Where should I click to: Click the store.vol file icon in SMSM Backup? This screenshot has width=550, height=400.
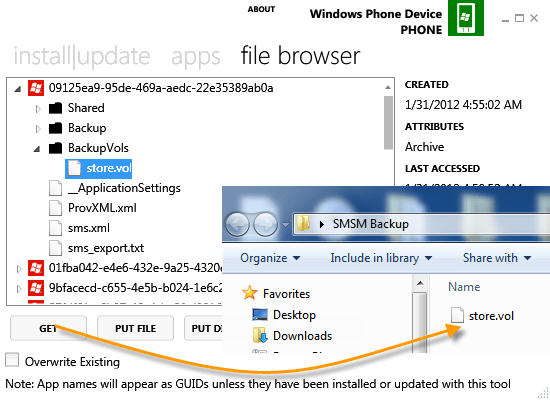point(457,315)
